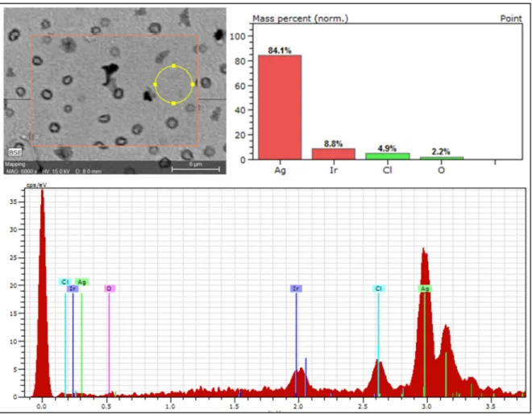Click the 2.5 tick on energy axis
The height and width of the screenshot is (415, 532).
tap(363, 406)
